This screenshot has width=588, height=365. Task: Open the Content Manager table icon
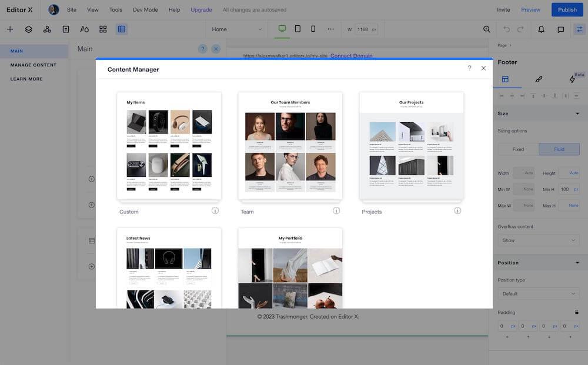[121, 29]
